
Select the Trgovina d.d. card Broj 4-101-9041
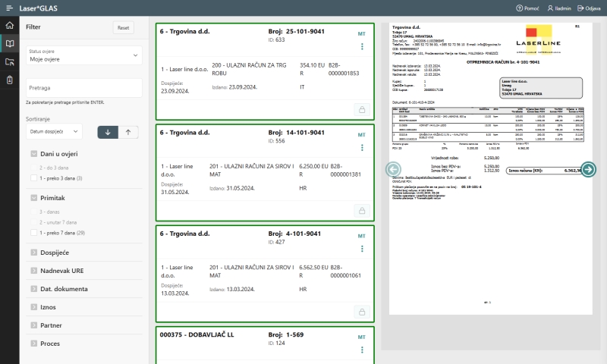265,274
